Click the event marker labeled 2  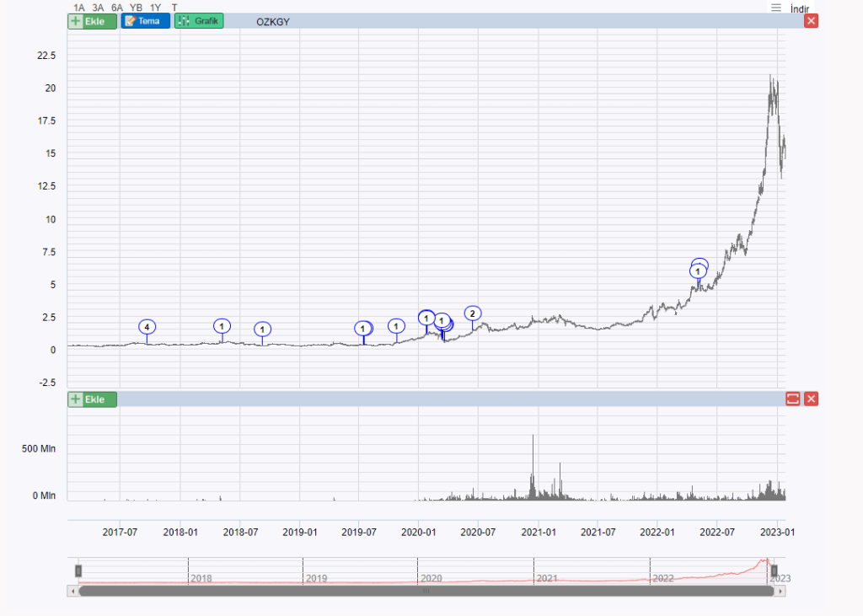tap(473, 313)
